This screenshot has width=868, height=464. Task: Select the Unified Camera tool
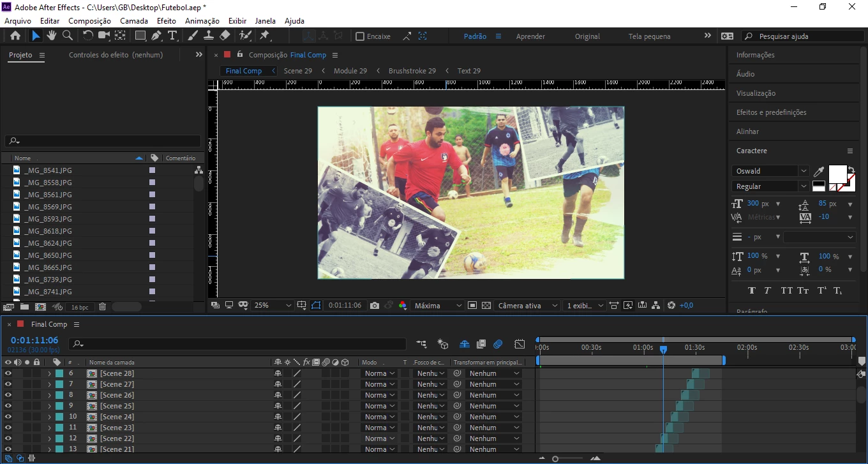[104, 36]
